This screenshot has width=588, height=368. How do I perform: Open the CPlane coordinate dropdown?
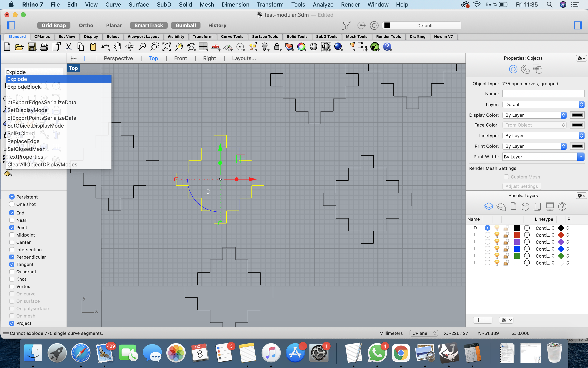coord(423,333)
